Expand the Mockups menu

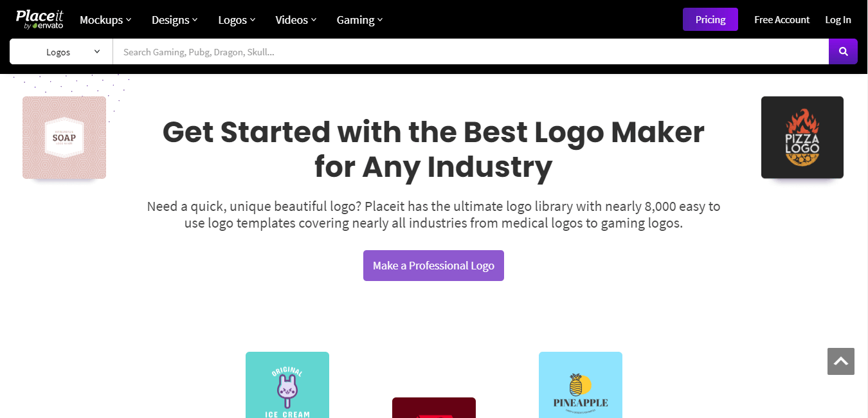pyautogui.click(x=105, y=20)
